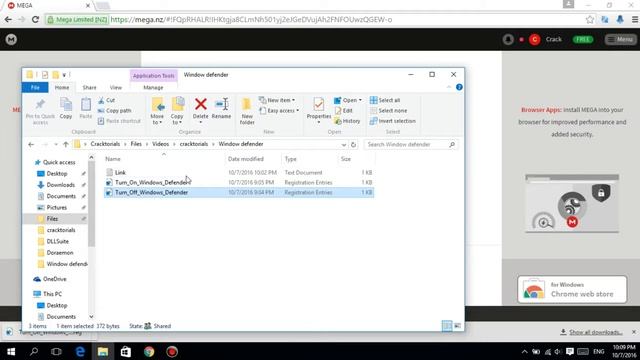640x360 pixels.
Task: Click the MEGA browser tab
Action: pos(48,5)
